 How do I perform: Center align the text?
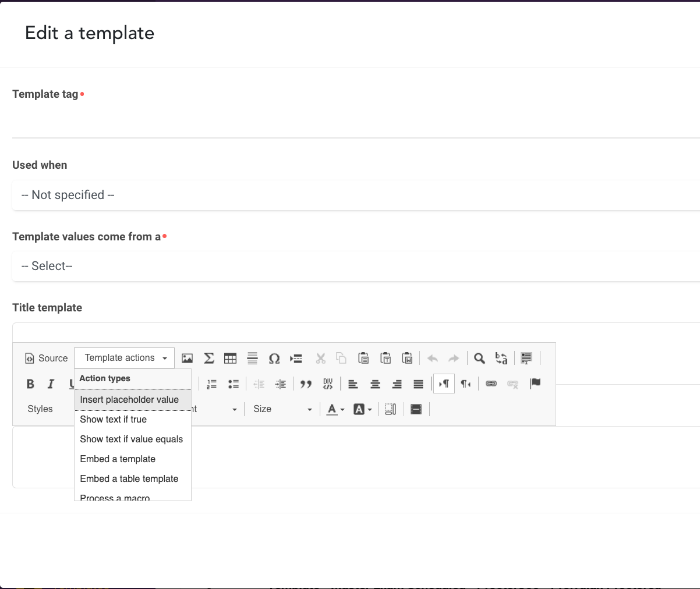tap(375, 384)
